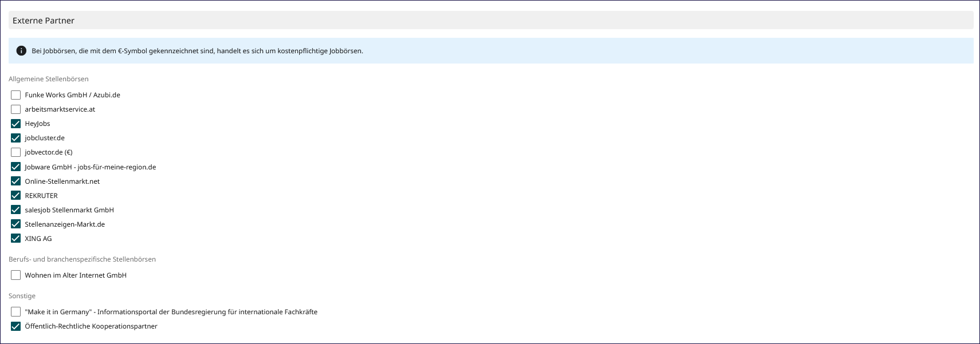
Task: Click the paid job boards notice text
Action: (x=197, y=51)
